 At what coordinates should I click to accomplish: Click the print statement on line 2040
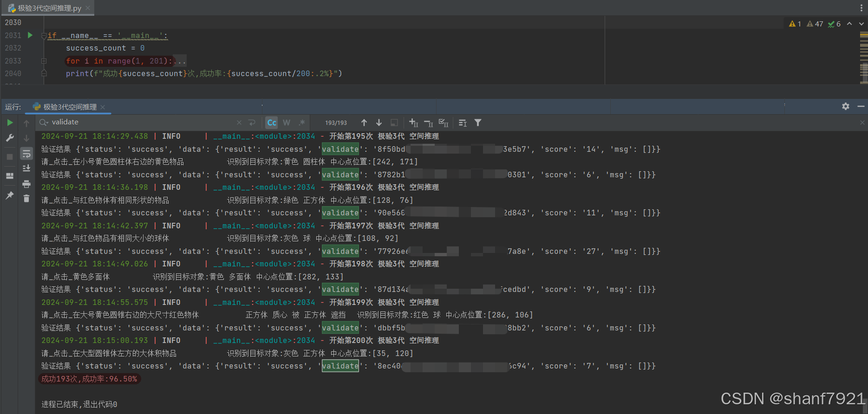coord(204,73)
